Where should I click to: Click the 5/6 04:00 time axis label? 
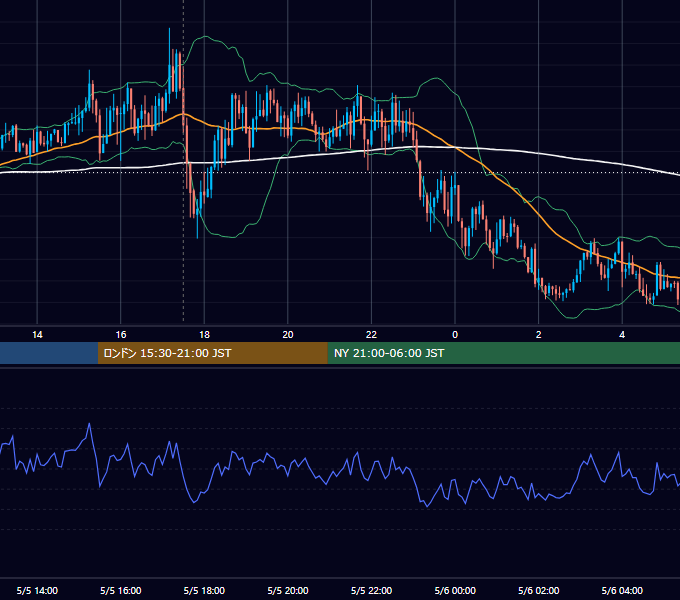tap(622, 590)
